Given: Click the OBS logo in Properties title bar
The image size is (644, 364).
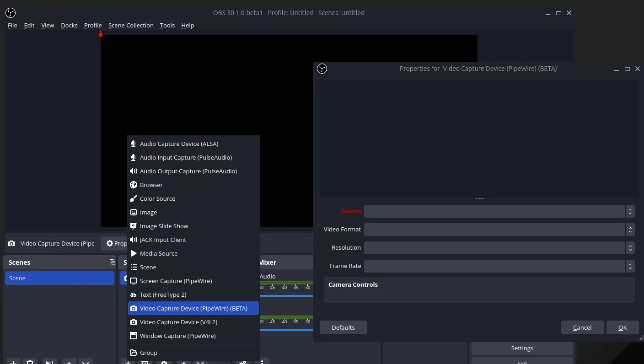Looking at the screenshot, I should 322,69.
